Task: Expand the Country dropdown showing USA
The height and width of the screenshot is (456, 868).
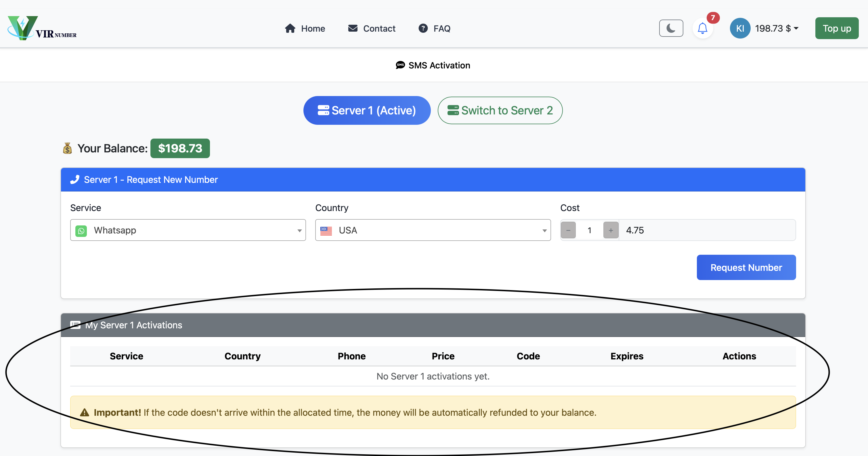Action: click(x=433, y=230)
